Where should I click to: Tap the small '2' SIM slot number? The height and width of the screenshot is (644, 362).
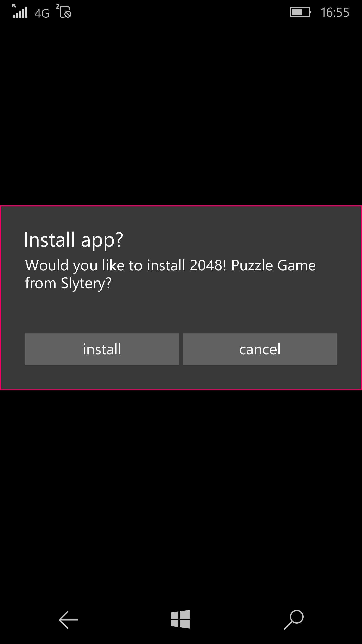[58, 6]
